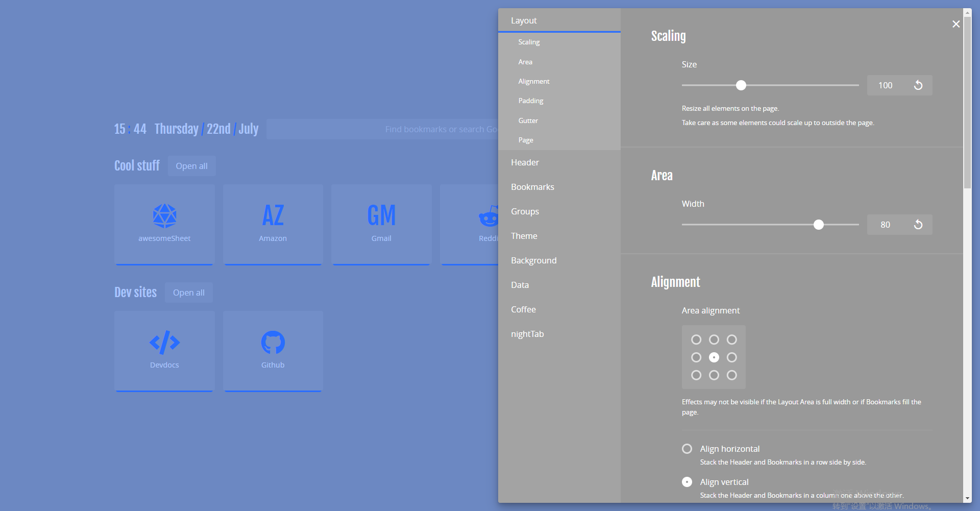
Task: Open the Amazon AZ bookmark tile
Action: [273, 225]
